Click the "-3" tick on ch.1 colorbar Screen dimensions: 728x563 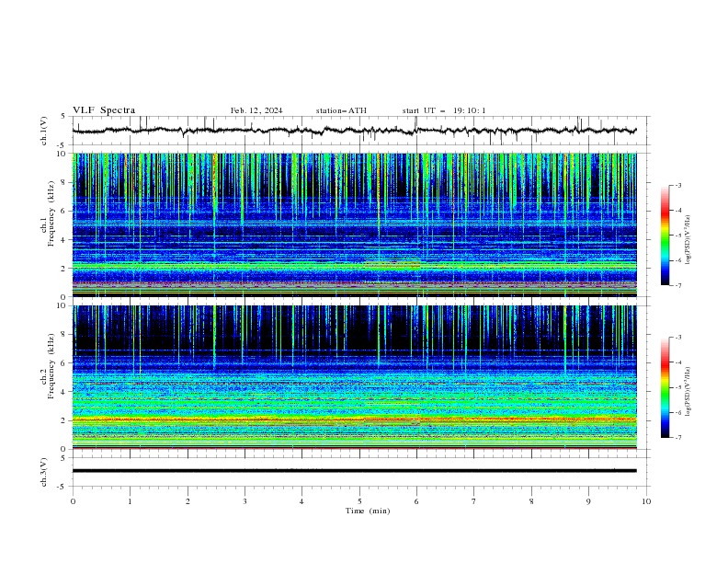677,185
